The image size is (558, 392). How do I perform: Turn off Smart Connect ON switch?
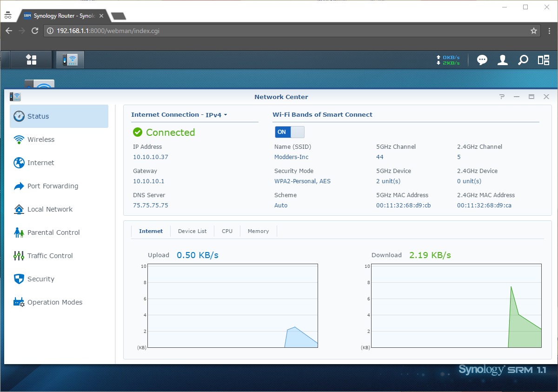pyautogui.click(x=289, y=132)
